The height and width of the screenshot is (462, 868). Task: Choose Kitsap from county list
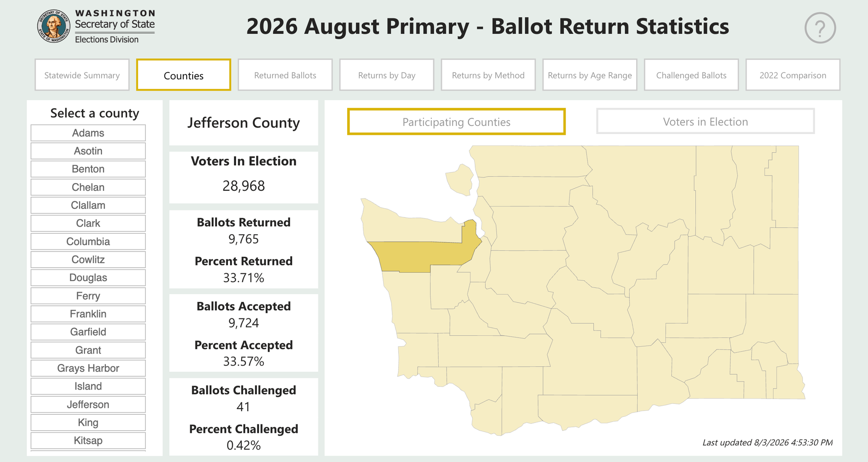tap(88, 441)
